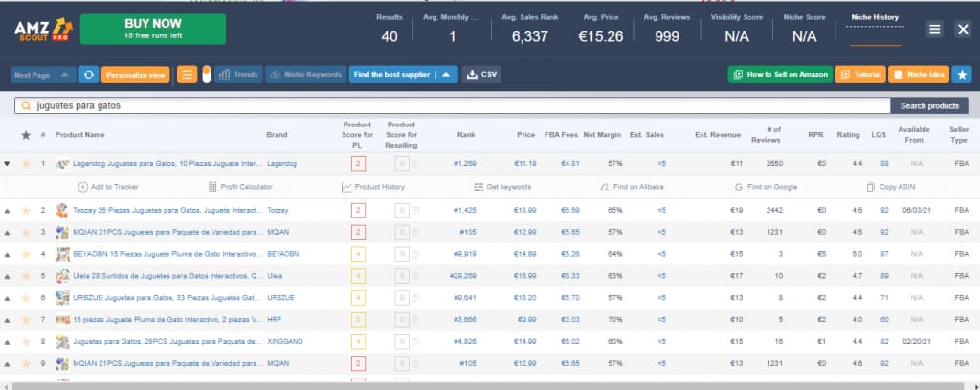Expand row 8 XINGGANG details
Image resolution: width=980 pixels, height=390 pixels.
pyautogui.click(x=7, y=342)
